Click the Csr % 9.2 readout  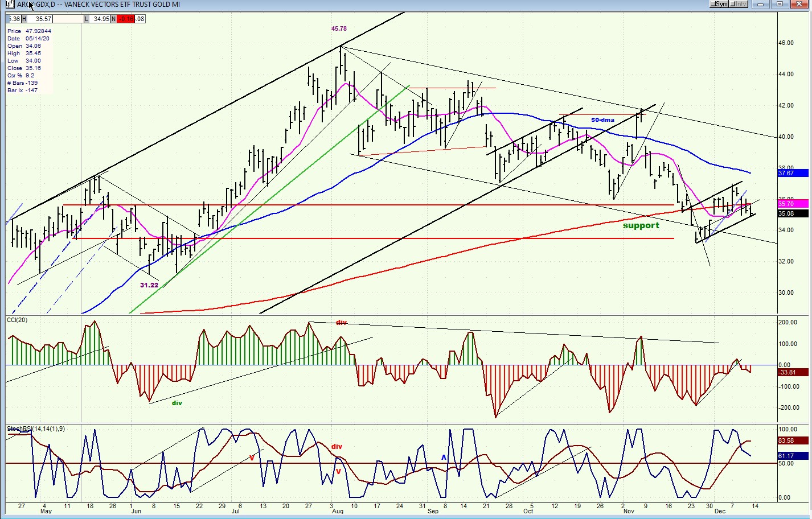(x=21, y=76)
